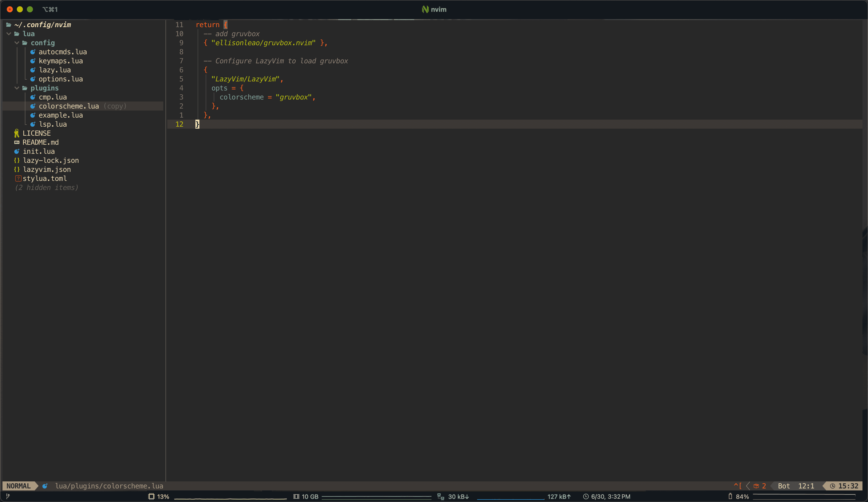Viewport: 868px width, 502px height.
Task: Open lazy.lua from config folder
Action: [x=55, y=70]
